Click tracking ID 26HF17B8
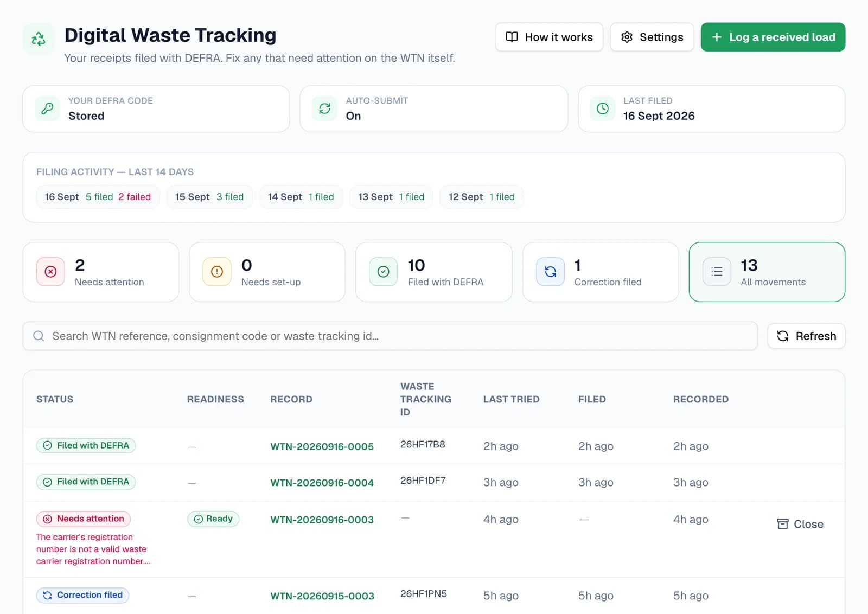868x614 pixels. (423, 444)
